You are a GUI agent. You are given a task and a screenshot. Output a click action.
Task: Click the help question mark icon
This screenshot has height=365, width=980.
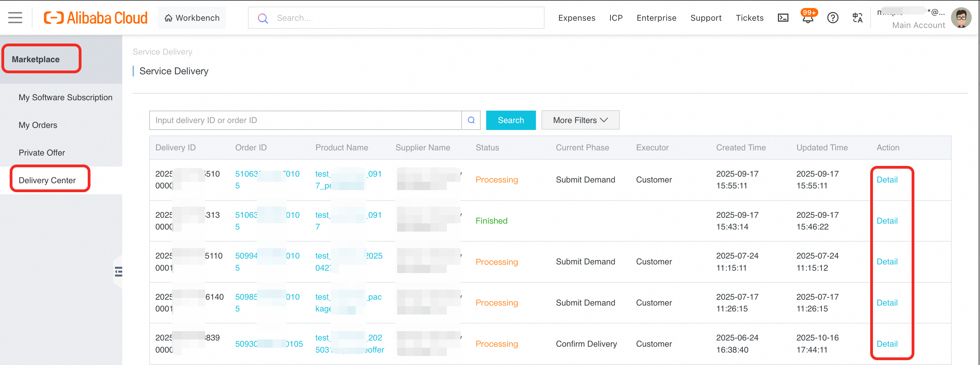[x=833, y=18]
